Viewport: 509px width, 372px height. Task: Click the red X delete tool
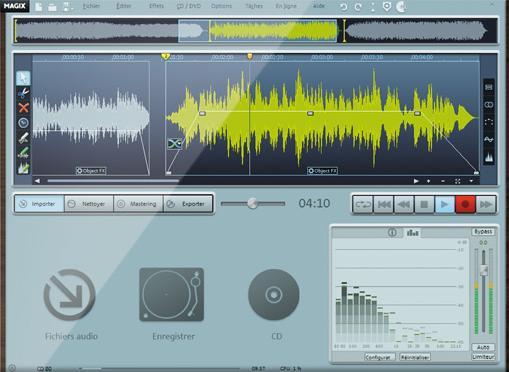(x=23, y=108)
